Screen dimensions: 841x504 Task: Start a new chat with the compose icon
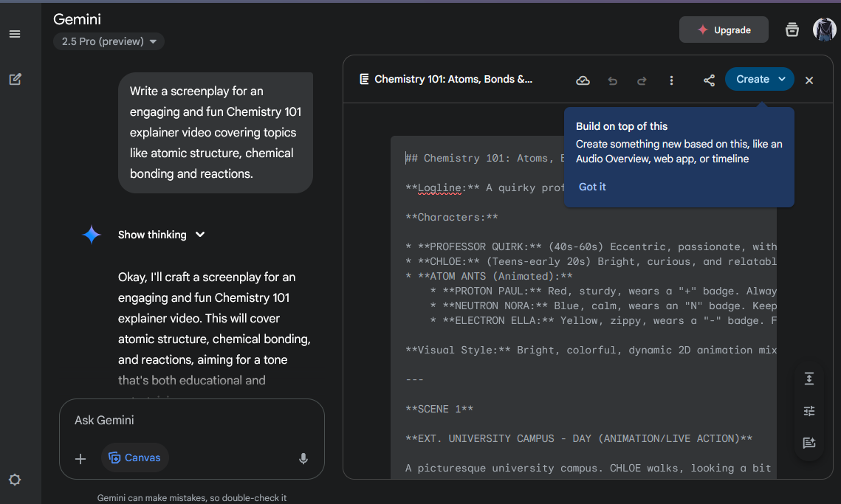click(x=15, y=80)
